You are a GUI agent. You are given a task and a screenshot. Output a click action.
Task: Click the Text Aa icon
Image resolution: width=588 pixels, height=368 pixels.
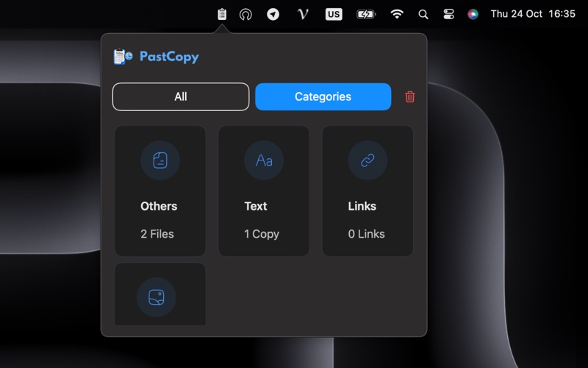click(x=264, y=160)
